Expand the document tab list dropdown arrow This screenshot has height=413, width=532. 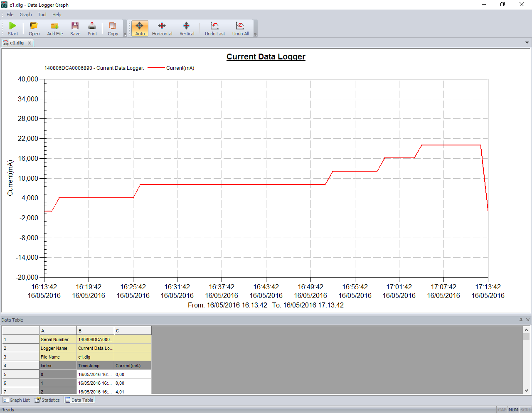point(527,43)
